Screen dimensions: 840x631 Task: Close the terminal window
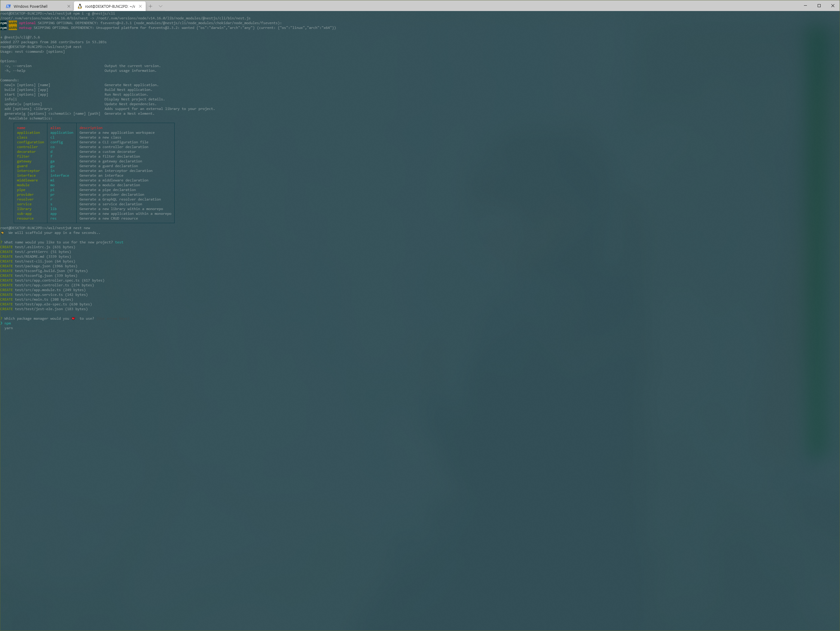click(x=833, y=6)
